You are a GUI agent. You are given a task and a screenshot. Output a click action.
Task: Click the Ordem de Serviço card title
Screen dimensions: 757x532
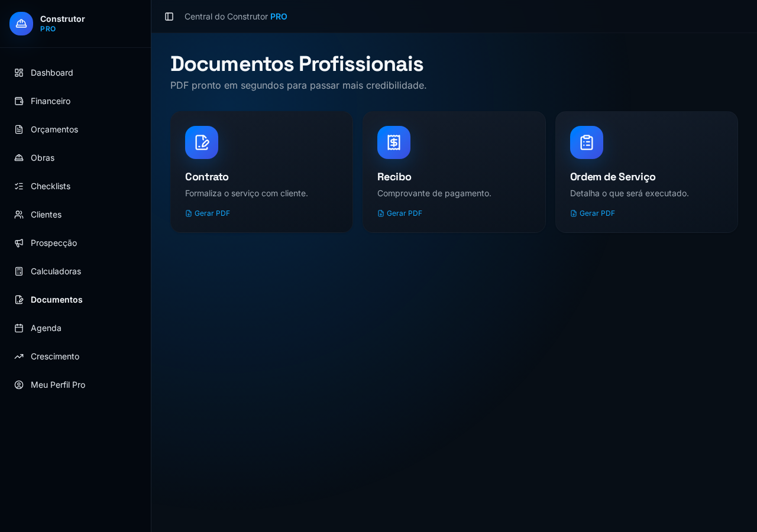[x=613, y=177]
